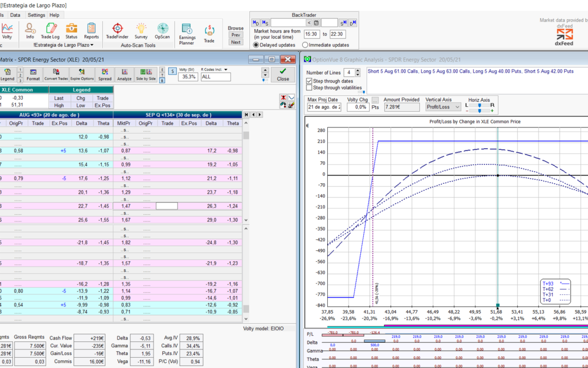
Task: Step BackTrader forward one step
Action: [344, 23]
